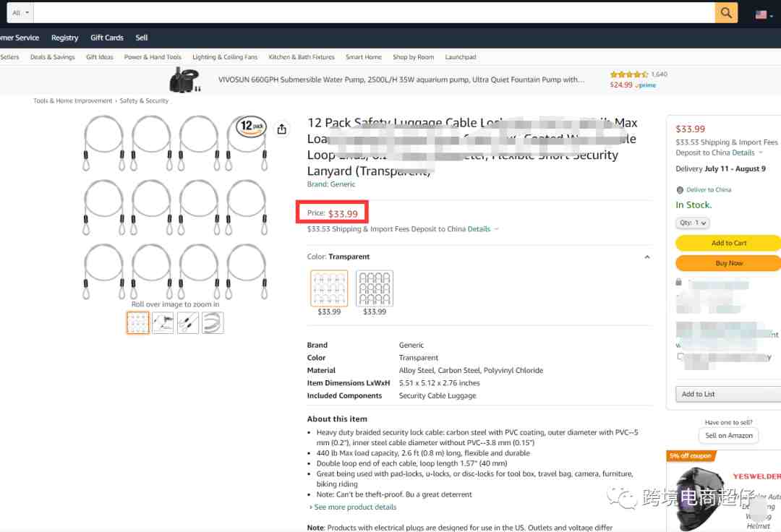Viewport: 781px width, 532px height.
Task: Select the first 12-pack image thumbnail
Action: coord(138,323)
